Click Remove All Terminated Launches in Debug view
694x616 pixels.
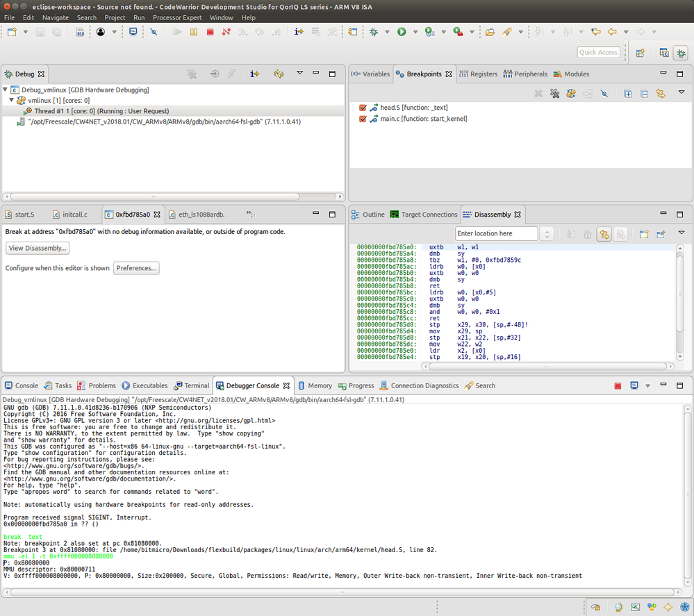tap(192, 74)
